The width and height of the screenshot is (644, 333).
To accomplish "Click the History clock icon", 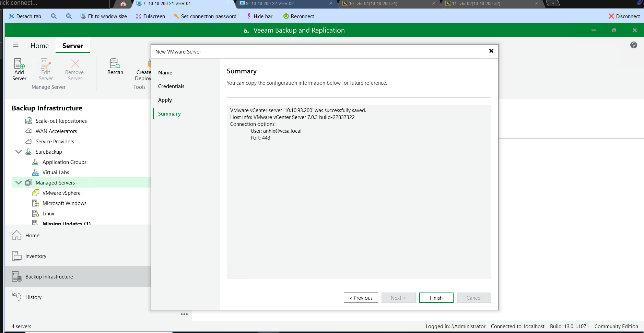I will 17,297.
